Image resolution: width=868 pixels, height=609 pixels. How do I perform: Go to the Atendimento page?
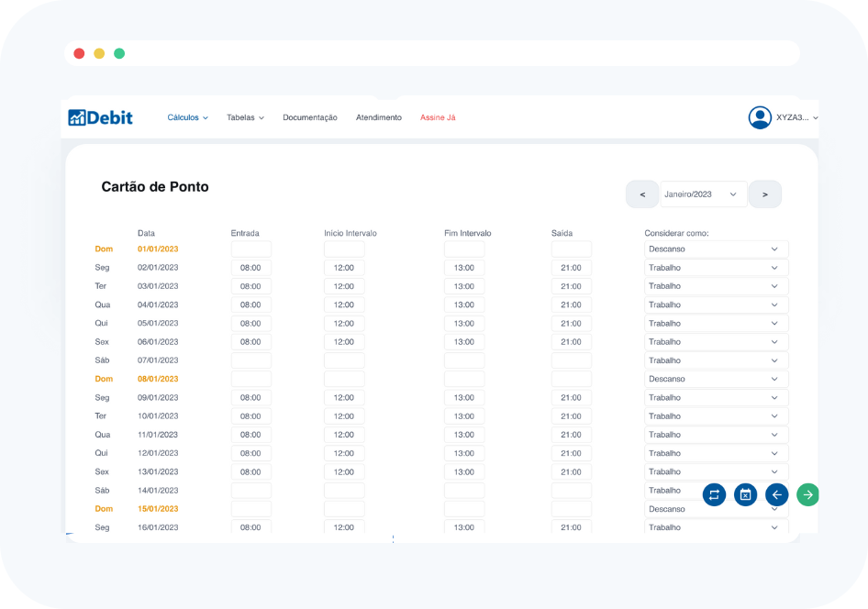pos(379,118)
